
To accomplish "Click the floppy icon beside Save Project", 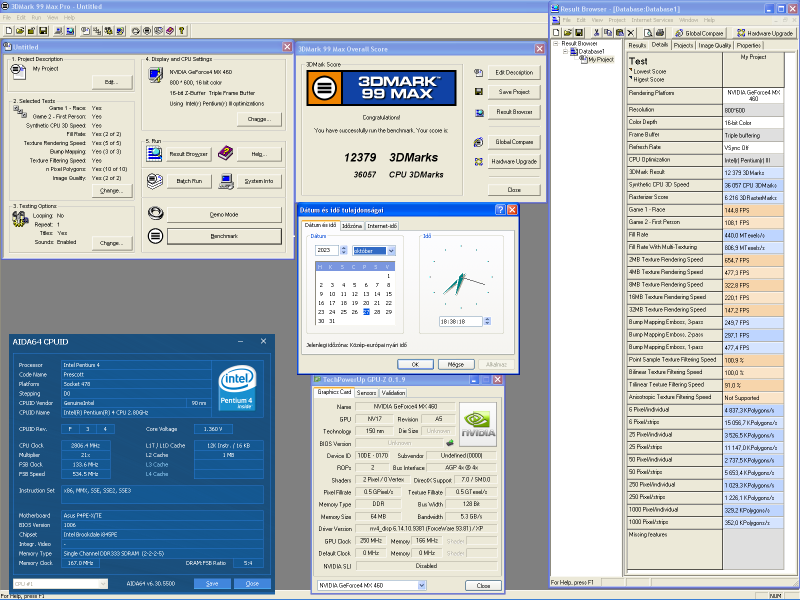I will click(479, 92).
